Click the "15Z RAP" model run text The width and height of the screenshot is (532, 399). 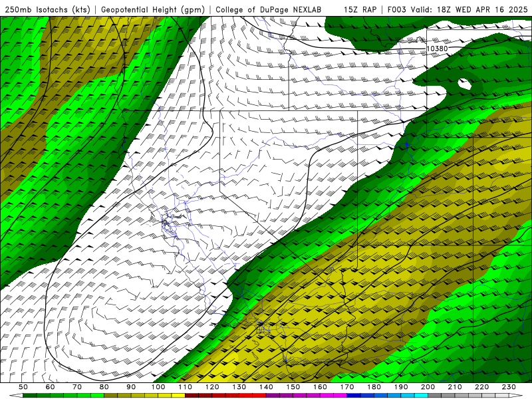tap(360, 9)
